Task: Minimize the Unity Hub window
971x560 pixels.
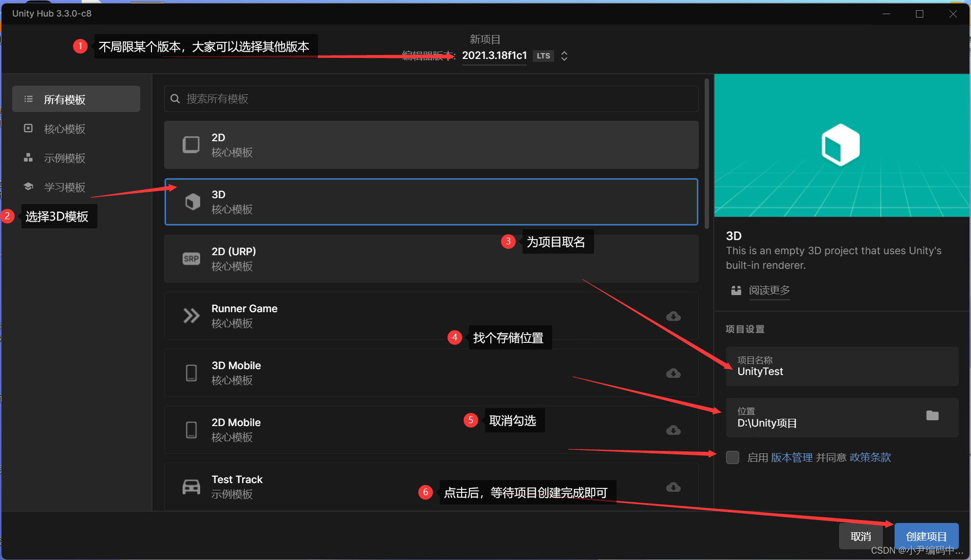Action: (886, 14)
